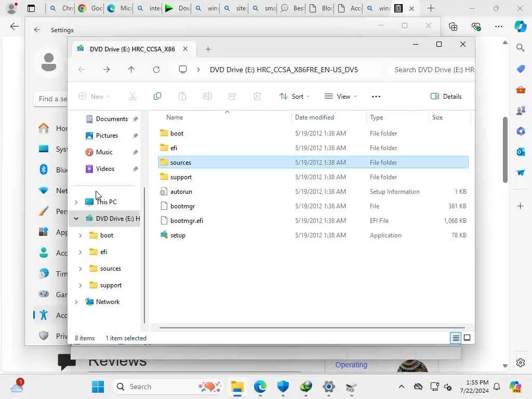532x399 pixels.
Task: Click the chevron after PC icon in address bar
Action: click(x=198, y=70)
